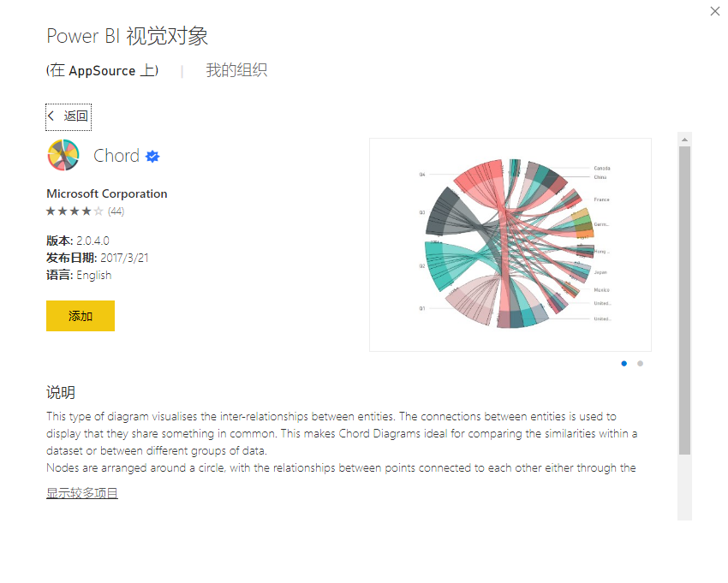Click the blue verified badge beside Chord
Screen dimensions: 728x583
point(152,156)
